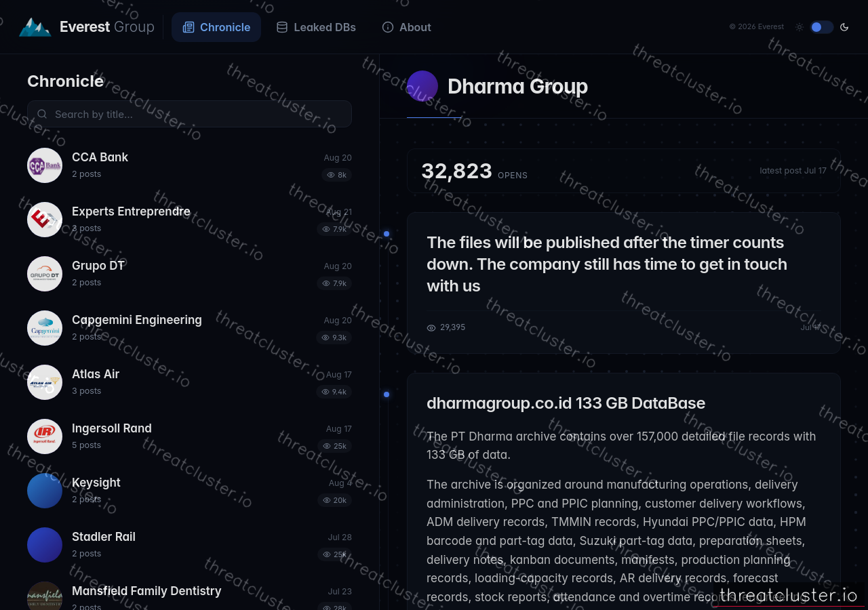This screenshot has height=610, width=868.
Task: Click the 9.4k views badge for Atlas Air
Action: coord(334,392)
